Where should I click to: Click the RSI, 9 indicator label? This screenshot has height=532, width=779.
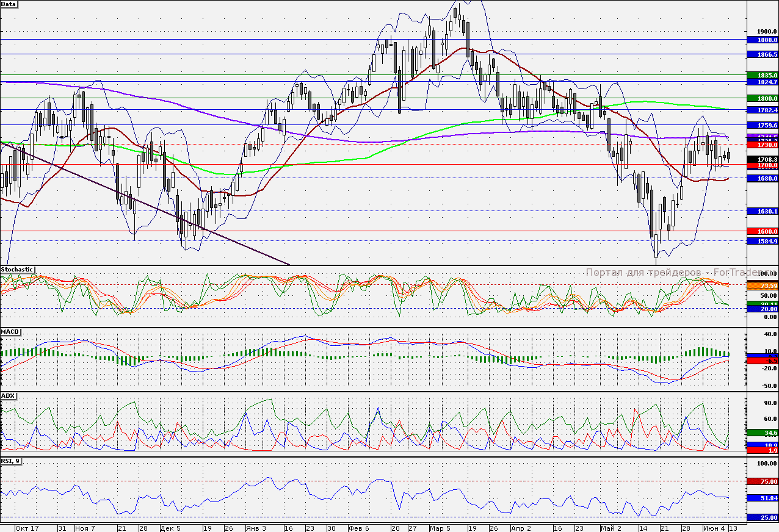(11, 461)
